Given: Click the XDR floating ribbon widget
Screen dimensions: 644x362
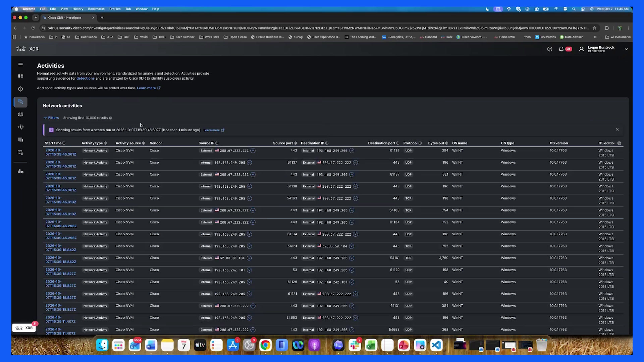Looking at the screenshot, I should pos(24,328).
